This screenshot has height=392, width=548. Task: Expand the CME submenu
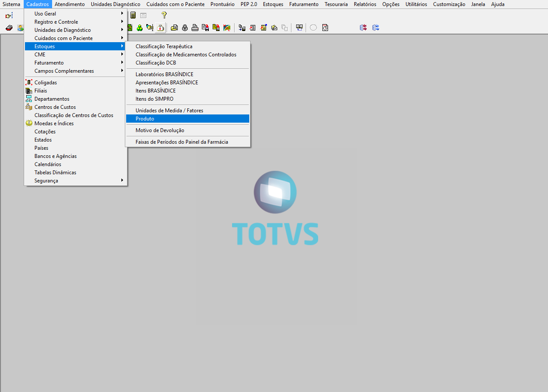[75, 55]
